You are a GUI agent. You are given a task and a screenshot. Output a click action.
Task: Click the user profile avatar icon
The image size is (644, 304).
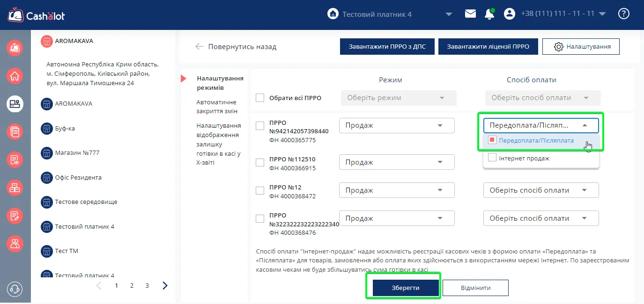[x=509, y=14]
